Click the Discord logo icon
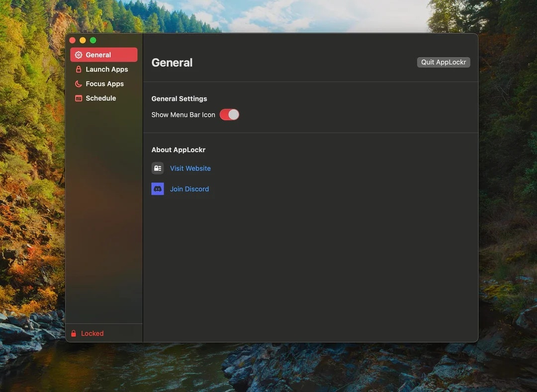537x392 pixels. [158, 189]
